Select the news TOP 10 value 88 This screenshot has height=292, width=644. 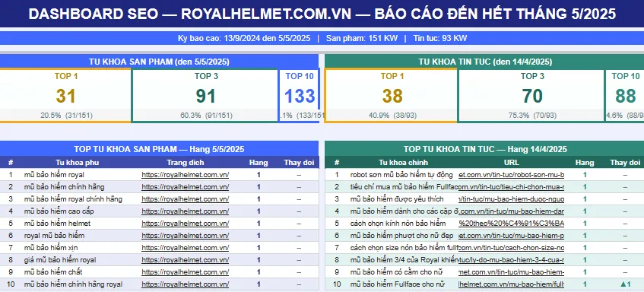625,96
